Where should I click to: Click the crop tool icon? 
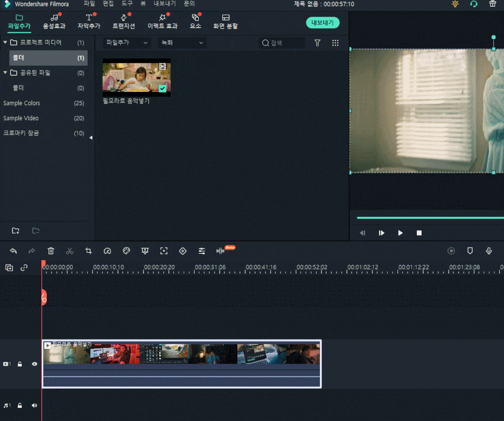coord(88,251)
